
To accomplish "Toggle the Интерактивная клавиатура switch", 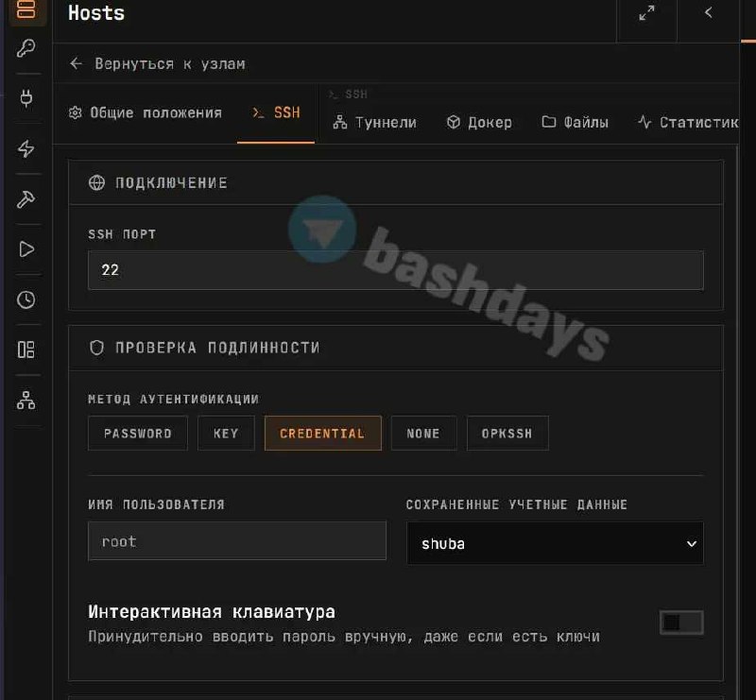I will tap(681, 623).
